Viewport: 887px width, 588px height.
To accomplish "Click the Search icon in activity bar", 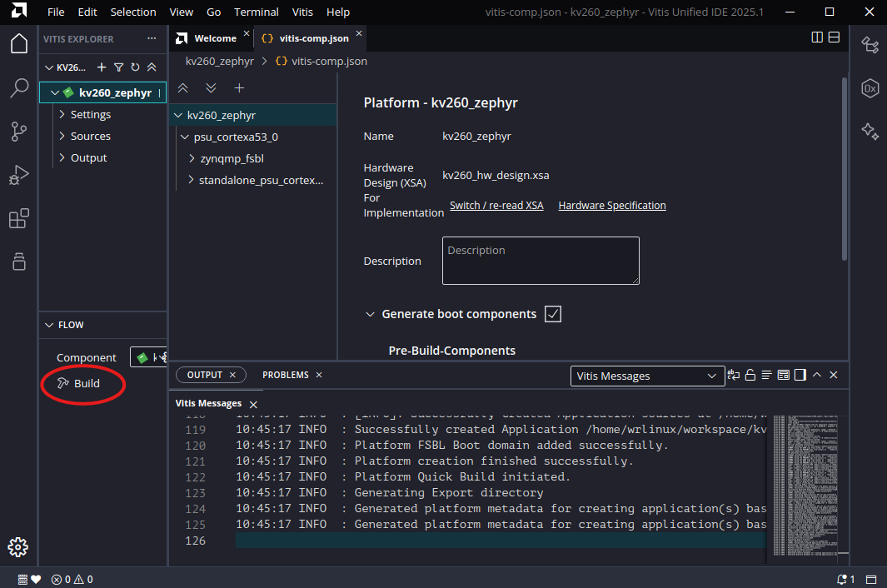I will 18,88.
